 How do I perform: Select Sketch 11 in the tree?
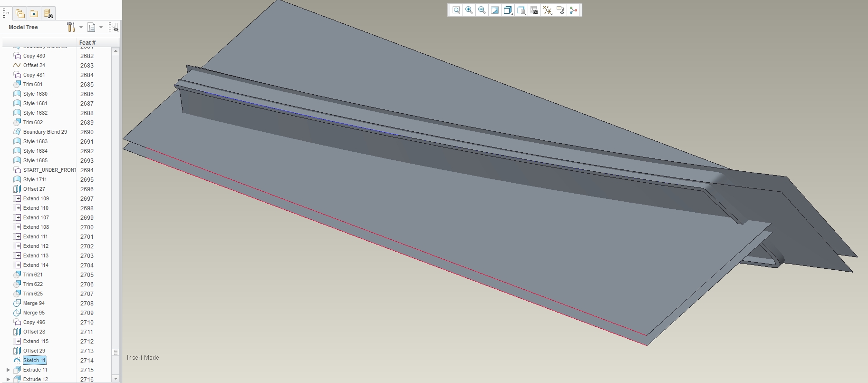click(34, 360)
